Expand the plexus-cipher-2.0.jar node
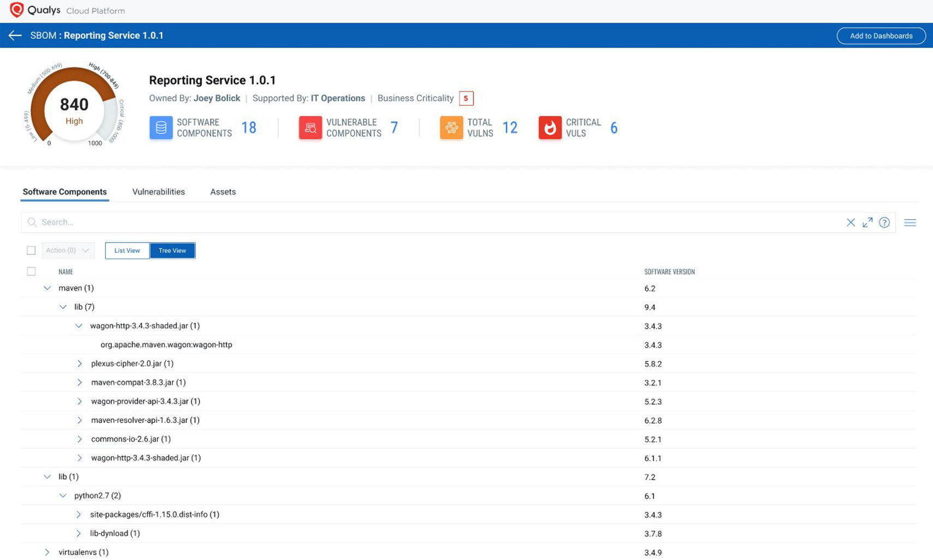Viewport: 933px width, 560px height. pyautogui.click(x=80, y=364)
